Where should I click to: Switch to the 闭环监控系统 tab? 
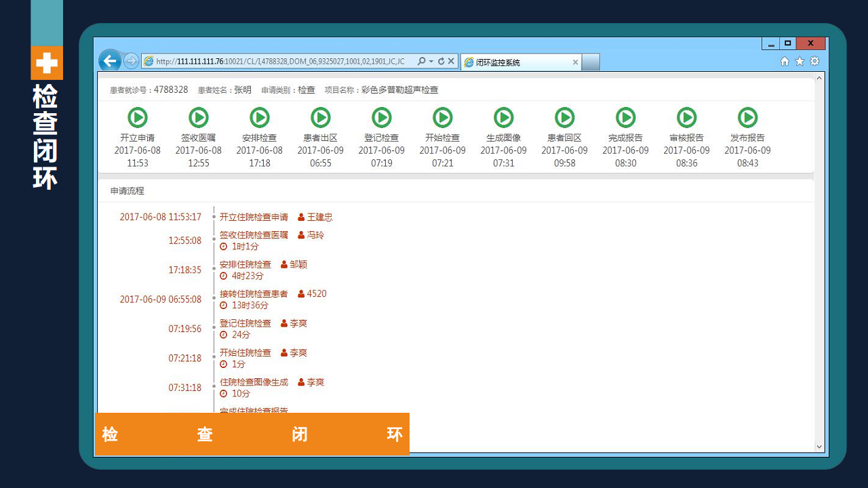(x=515, y=62)
